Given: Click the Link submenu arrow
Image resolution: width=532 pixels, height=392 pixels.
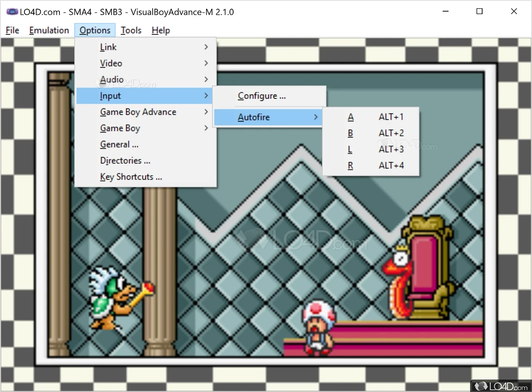Looking at the screenshot, I should (206, 47).
